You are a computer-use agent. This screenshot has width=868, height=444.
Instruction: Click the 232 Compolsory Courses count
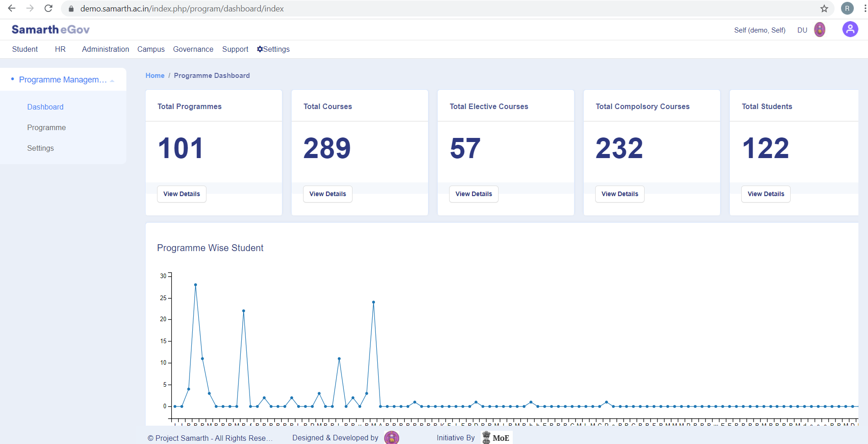coord(619,148)
